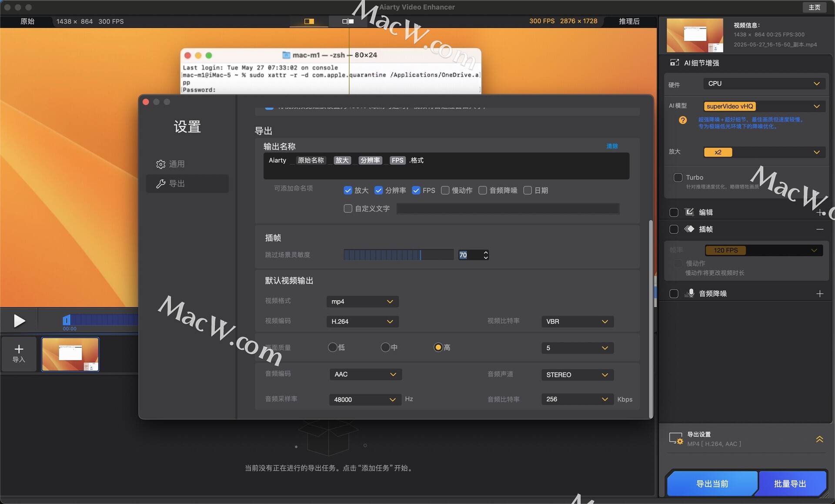Click the timeline playhead marker

[x=66, y=320]
